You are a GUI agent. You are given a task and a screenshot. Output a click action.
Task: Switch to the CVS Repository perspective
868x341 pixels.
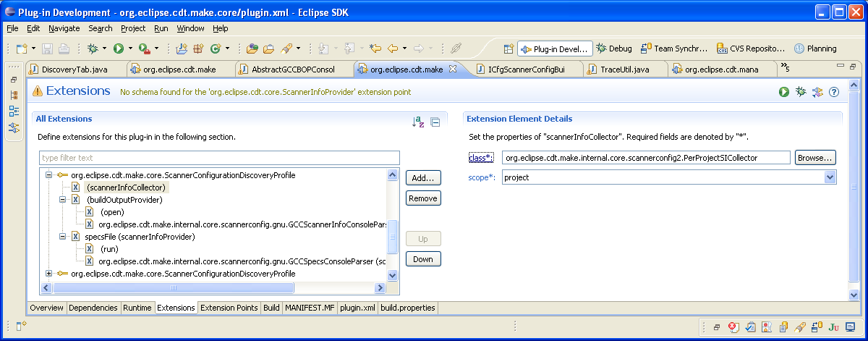click(x=752, y=49)
